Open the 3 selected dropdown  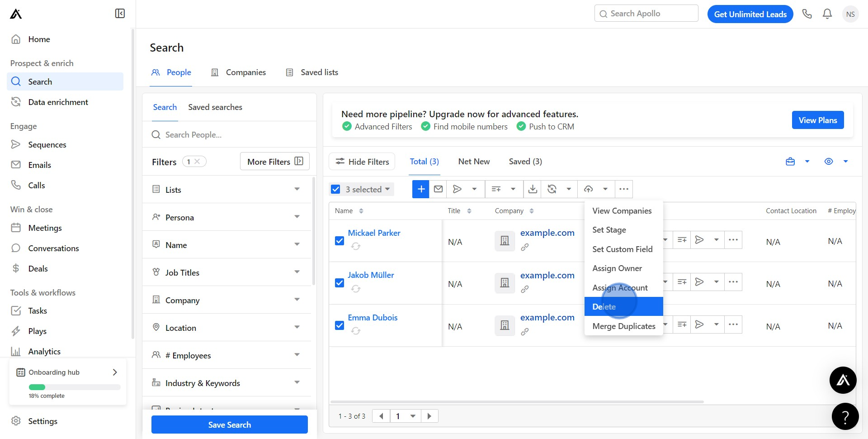coord(368,189)
